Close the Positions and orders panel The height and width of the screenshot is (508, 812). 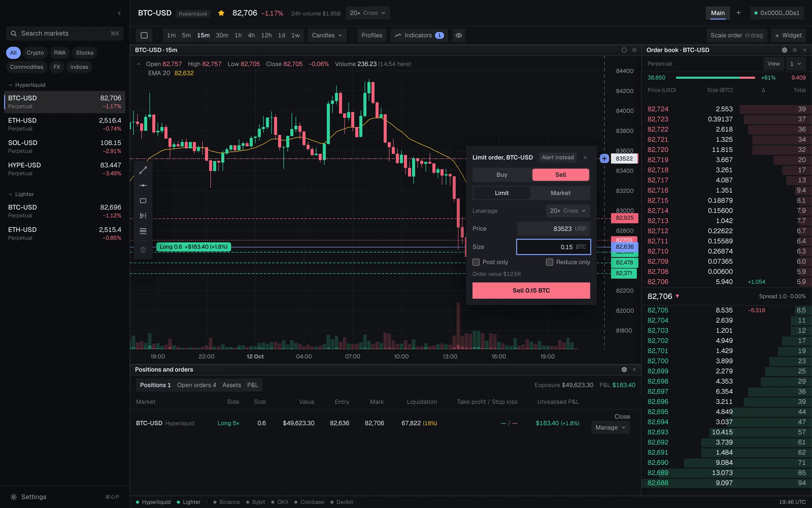click(634, 369)
